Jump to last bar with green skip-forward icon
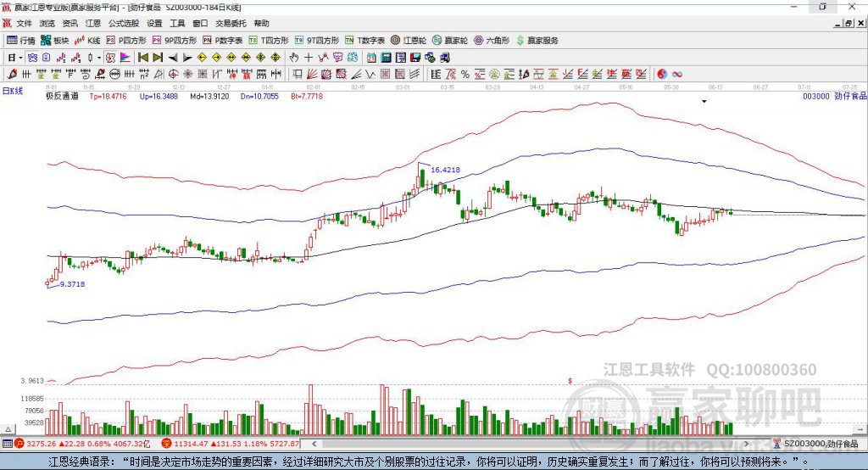The image size is (868, 470). pyautogui.click(x=158, y=58)
